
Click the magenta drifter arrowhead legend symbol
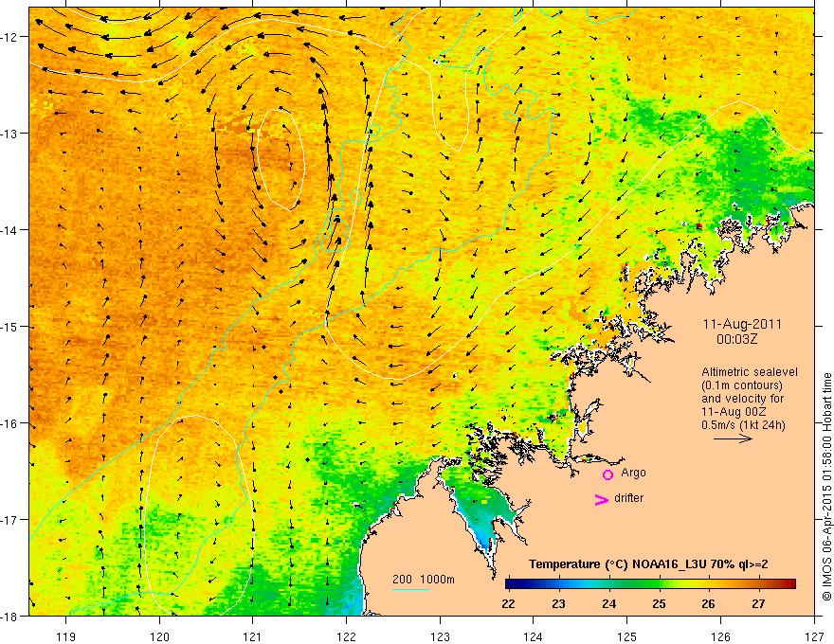(x=601, y=499)
